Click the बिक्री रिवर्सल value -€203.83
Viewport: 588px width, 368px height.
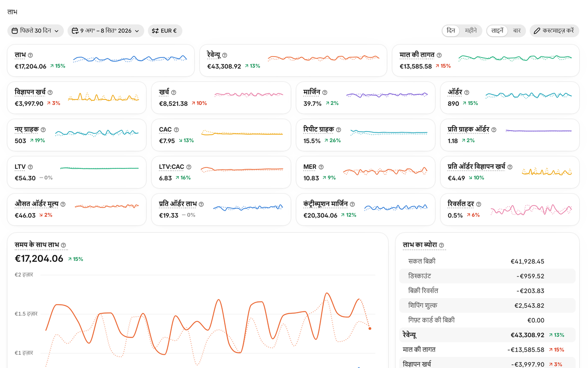tap(530, 291)
